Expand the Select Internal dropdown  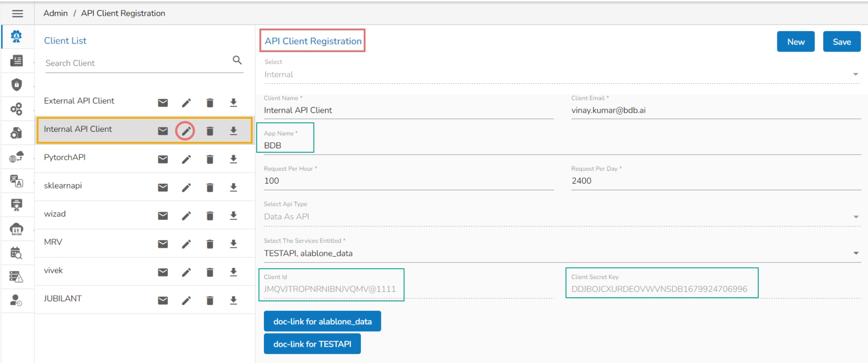click(x=855, y=75)
